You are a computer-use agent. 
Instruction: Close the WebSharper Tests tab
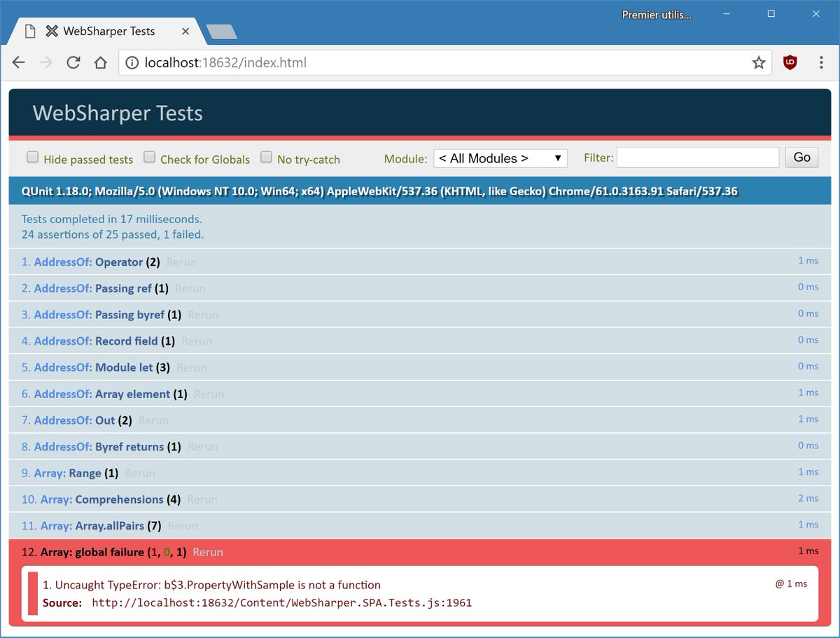point(185,31)
